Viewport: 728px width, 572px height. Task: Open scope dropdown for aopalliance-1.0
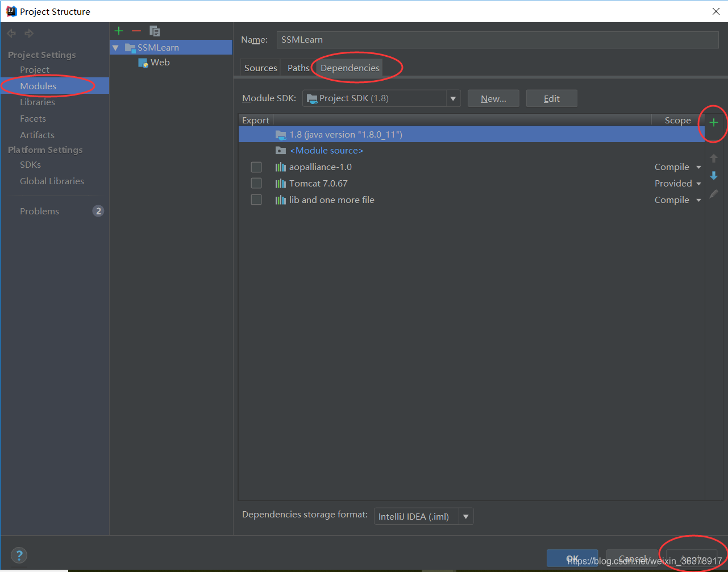(x=698, y=167)
